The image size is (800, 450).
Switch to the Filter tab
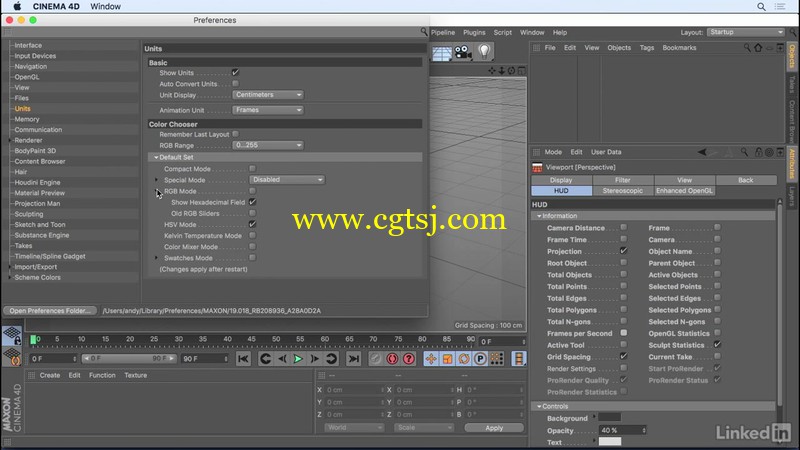623,180
